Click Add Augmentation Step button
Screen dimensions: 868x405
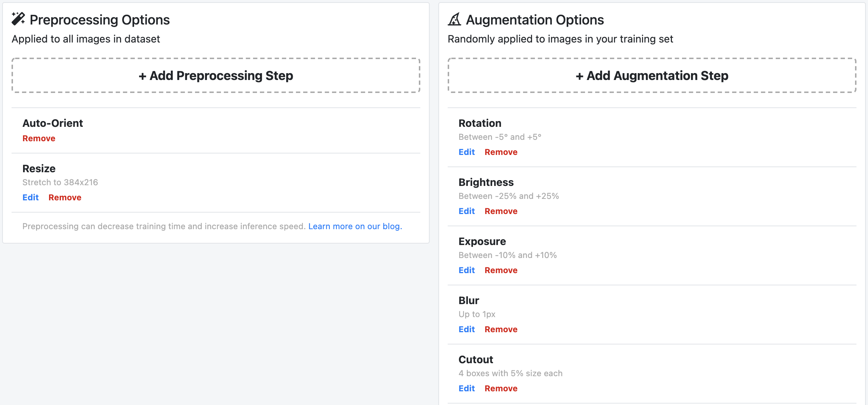[652, 76]
